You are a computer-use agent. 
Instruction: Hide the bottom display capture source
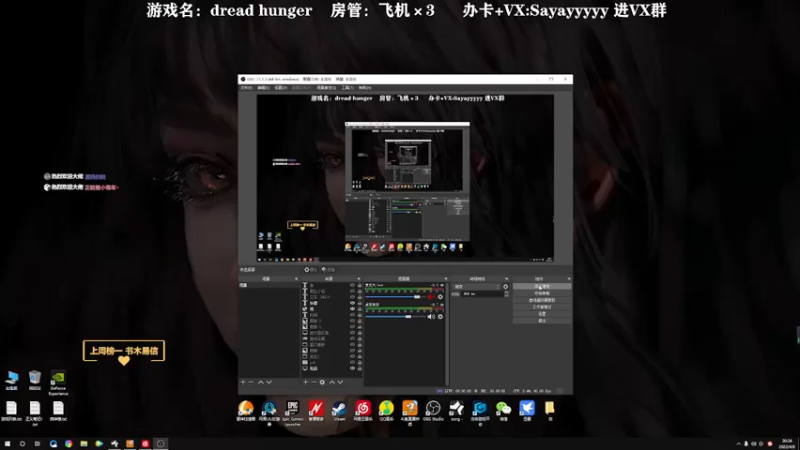tap(353, 368)
